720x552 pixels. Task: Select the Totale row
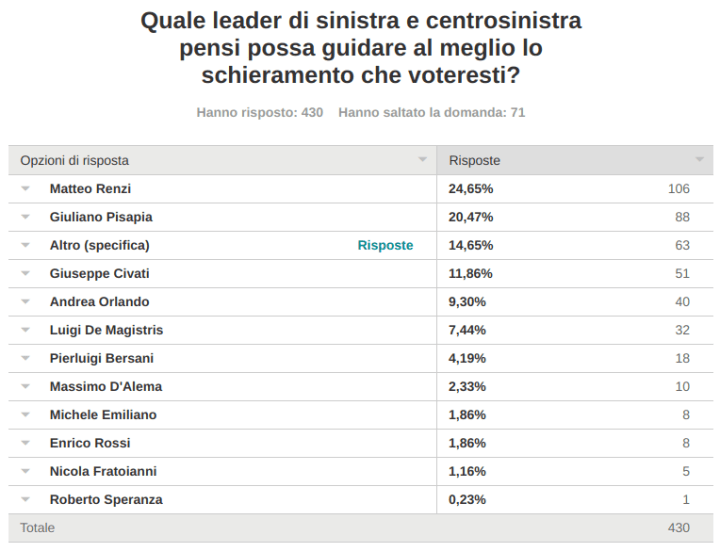point(38,527)
